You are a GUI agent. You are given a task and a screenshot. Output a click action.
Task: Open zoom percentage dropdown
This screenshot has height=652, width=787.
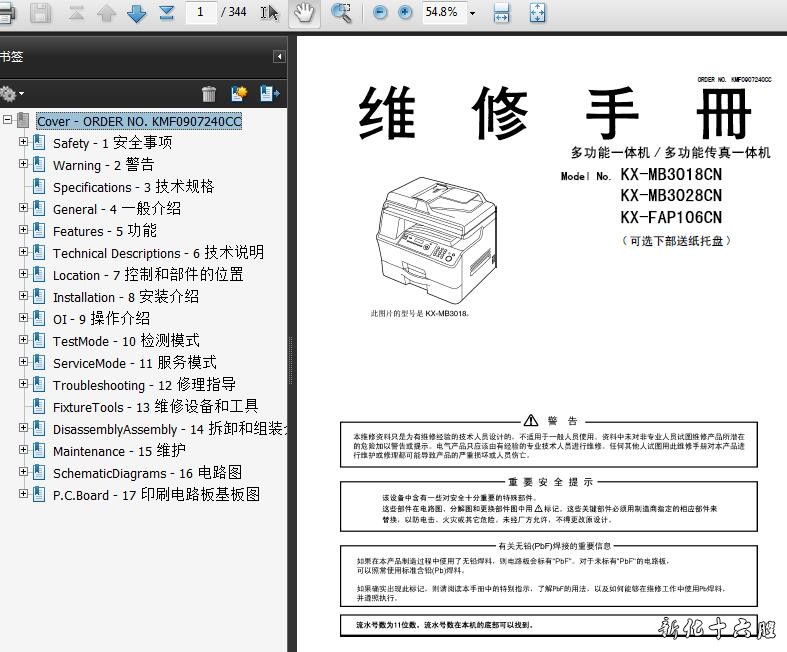coord(472,14)
